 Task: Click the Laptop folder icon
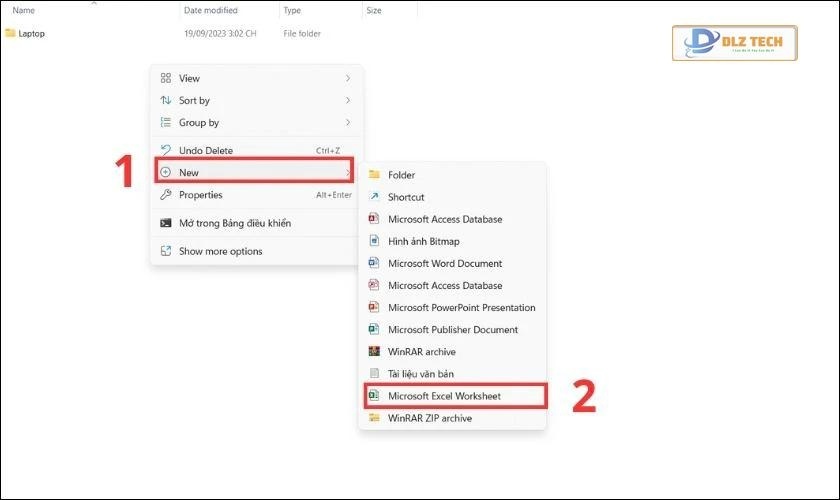10,33
